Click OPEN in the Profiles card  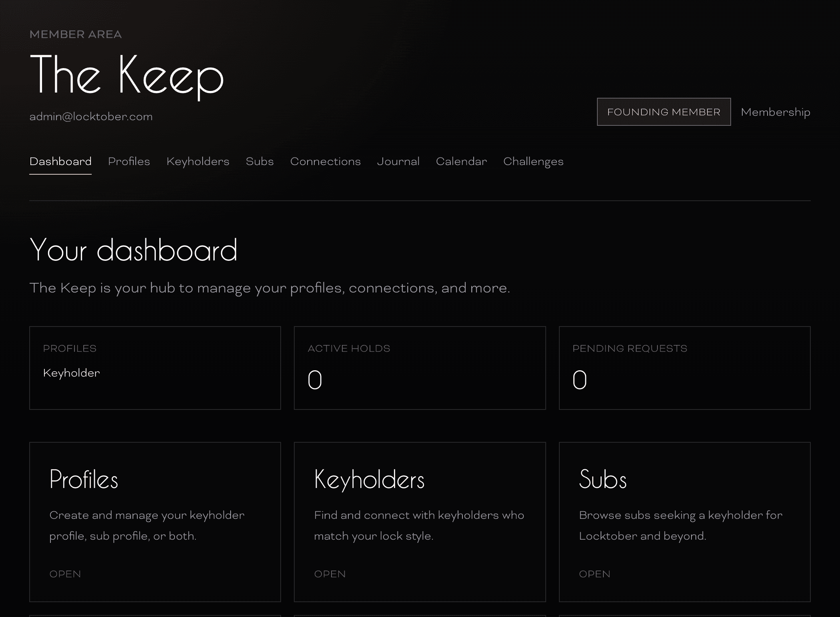pos(65,574)
